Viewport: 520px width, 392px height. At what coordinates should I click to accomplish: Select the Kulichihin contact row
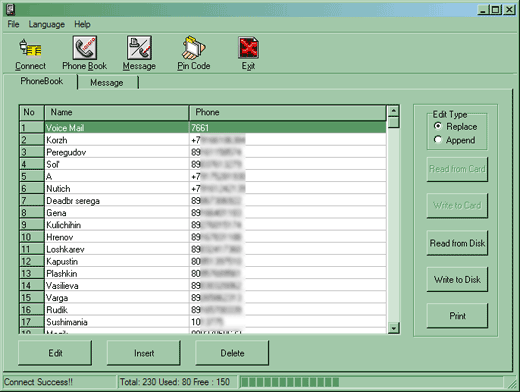point(203,225)
